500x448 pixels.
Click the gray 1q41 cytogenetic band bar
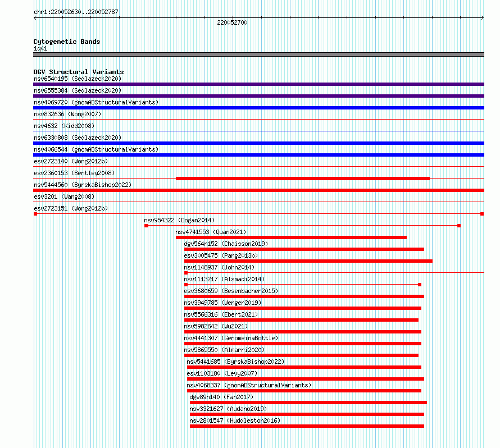click(x=258, y=54)
